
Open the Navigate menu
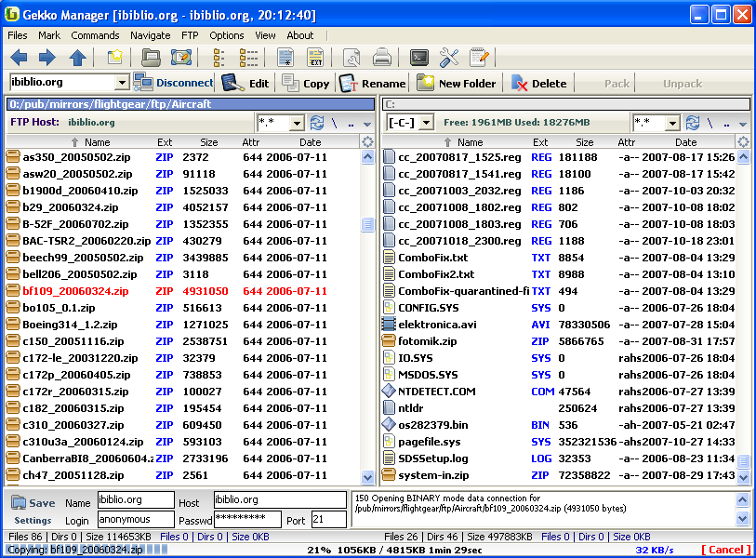pos(150,35)
